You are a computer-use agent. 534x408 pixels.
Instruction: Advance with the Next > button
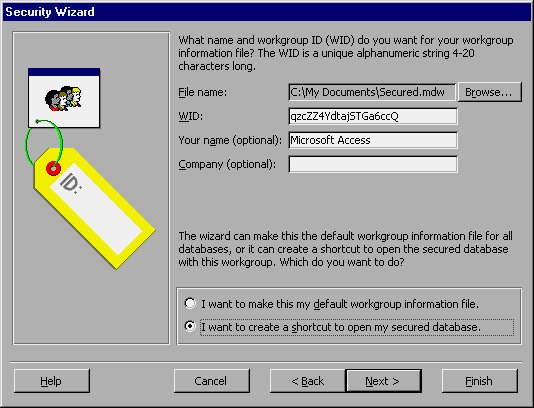(x=383, y=381)
